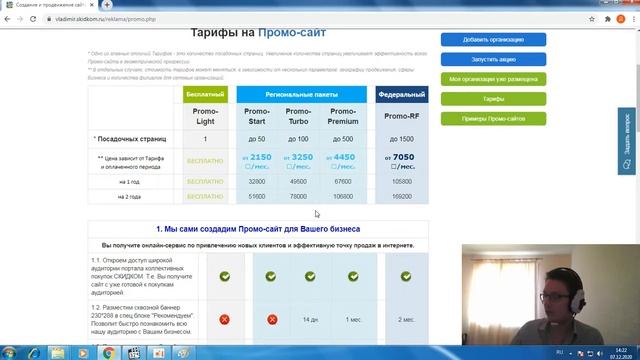Click the red cross under Promo-Light in row 1.2
Screen dimensions: 640x360
coord(224,319)
